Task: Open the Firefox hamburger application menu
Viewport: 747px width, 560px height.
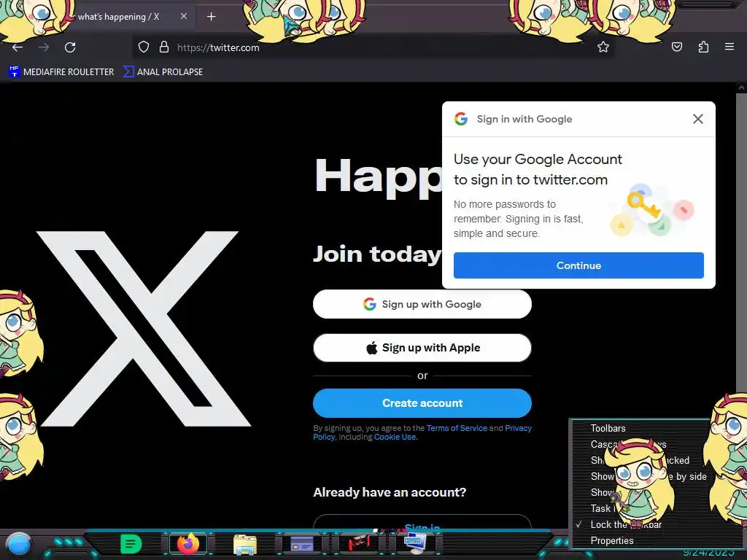Action: pyautogui.click(x=729, y=47)
